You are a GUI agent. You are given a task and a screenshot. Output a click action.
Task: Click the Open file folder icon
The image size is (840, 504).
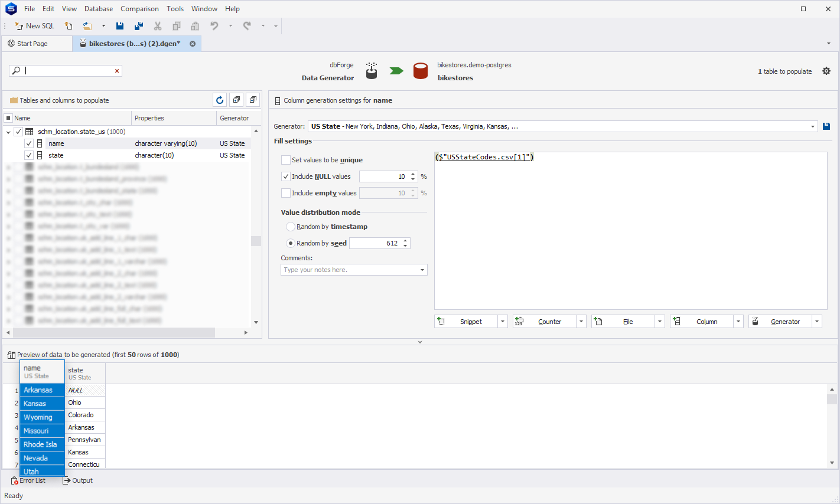87,26
